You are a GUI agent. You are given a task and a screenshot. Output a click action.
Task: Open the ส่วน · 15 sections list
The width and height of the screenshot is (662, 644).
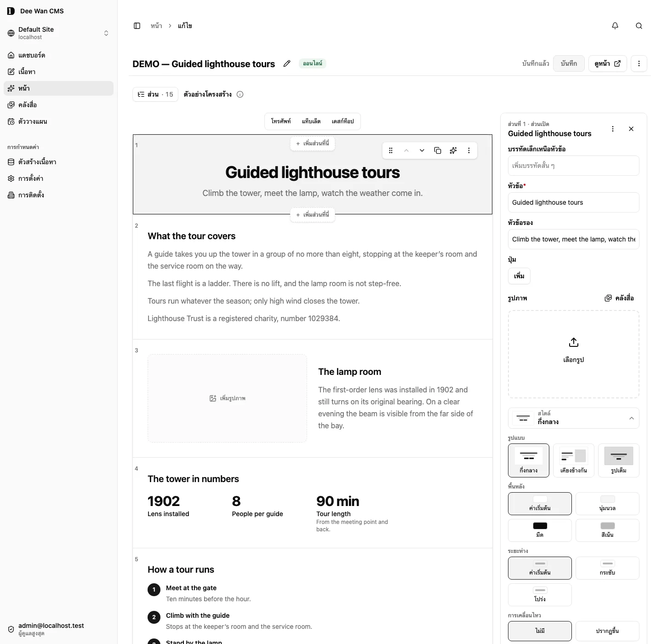point(155,94)
